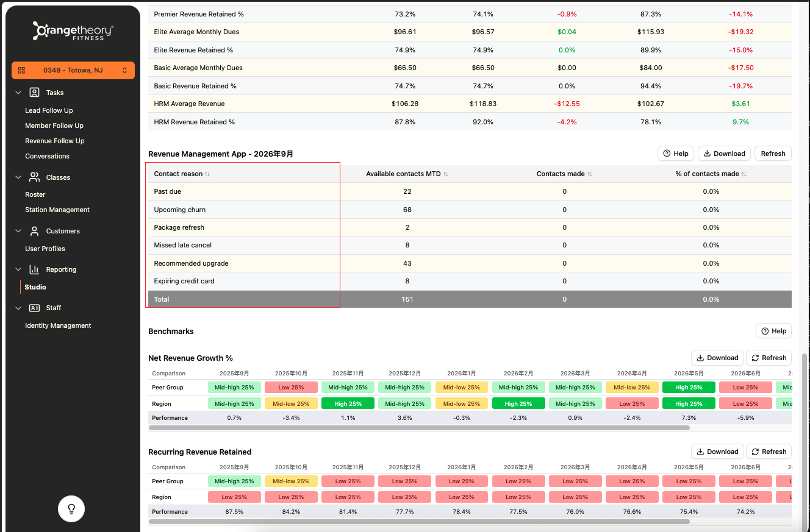Open Member Follow Up page
810x532 pixels.
click(54, 126)
